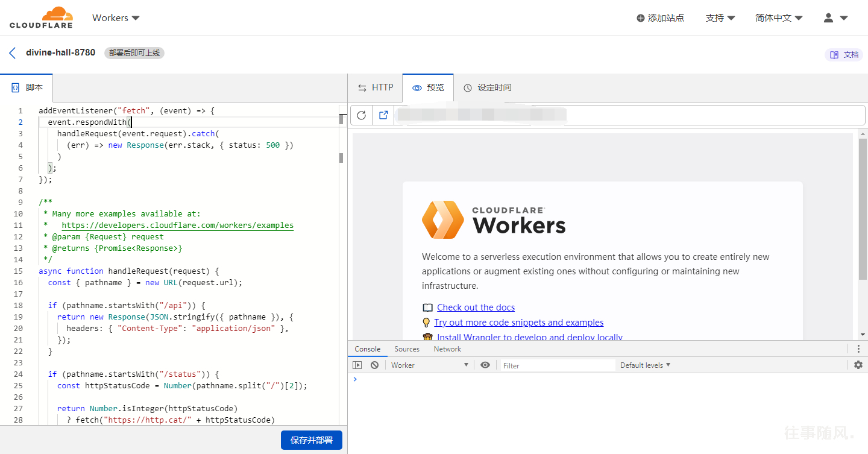Click the console Filter input
868x454 pixels.
pyautogui.click(x=558, y=365)
